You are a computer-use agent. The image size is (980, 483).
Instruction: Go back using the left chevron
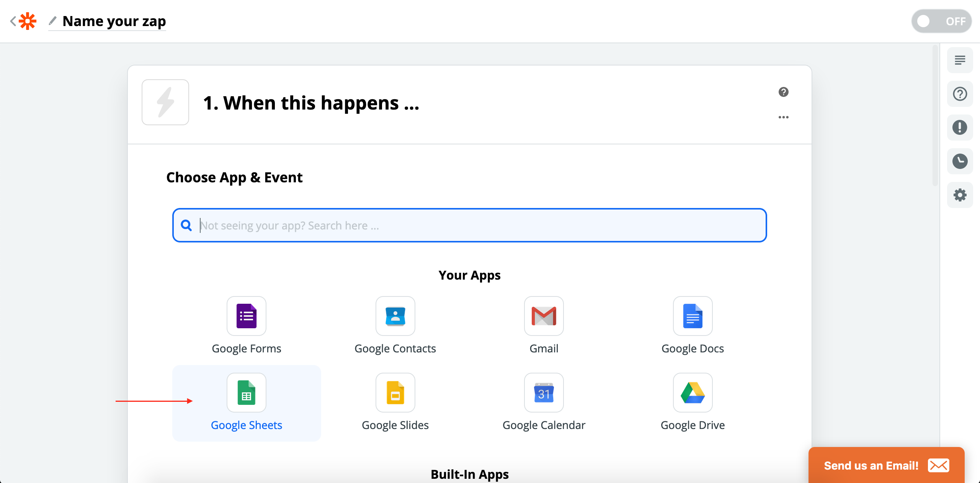click(x=12, y=21)
